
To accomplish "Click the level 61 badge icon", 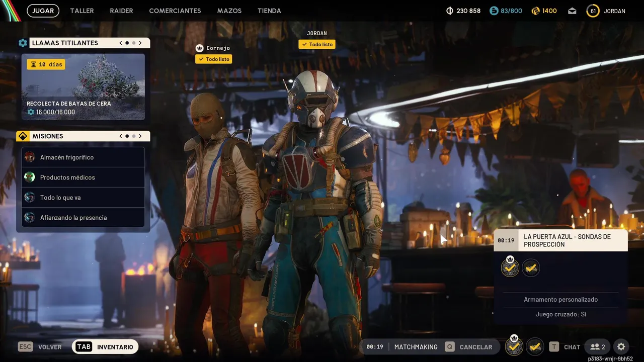I will 593,11.
